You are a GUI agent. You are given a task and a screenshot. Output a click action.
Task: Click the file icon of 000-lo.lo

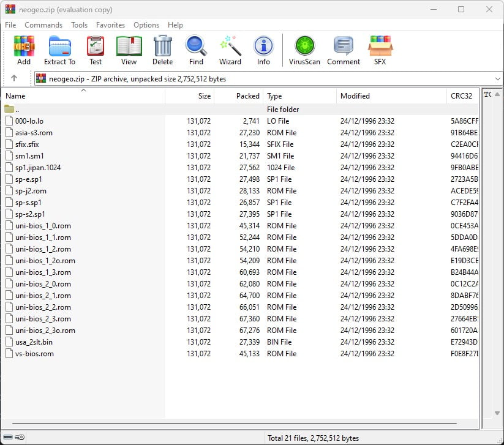(x=9, y=121)
